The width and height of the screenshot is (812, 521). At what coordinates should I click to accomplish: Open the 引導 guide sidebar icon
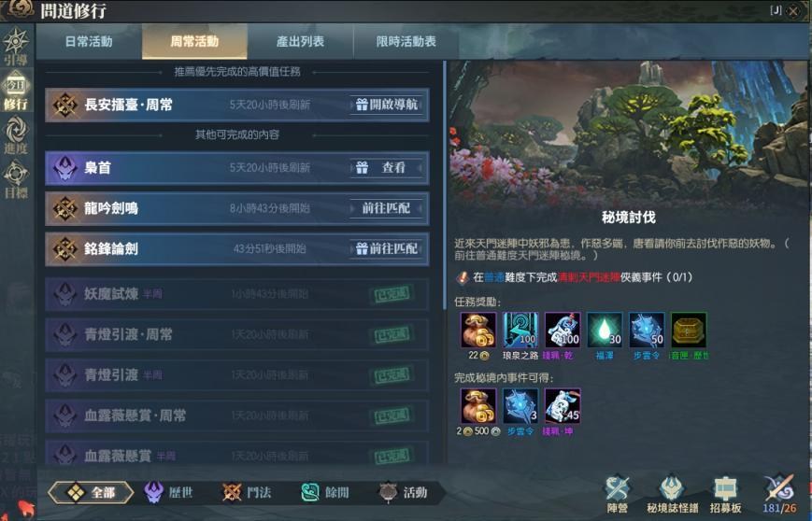click(x=16, y=47)
